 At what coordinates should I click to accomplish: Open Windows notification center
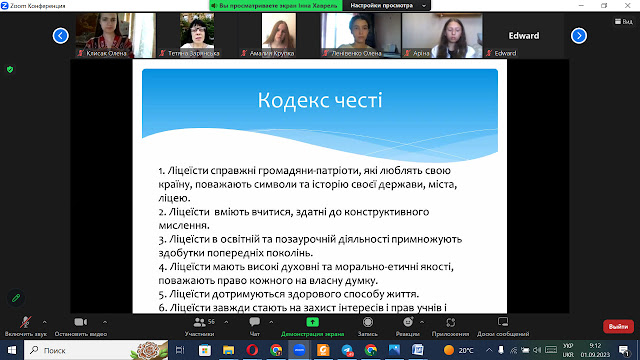point(624,350)
